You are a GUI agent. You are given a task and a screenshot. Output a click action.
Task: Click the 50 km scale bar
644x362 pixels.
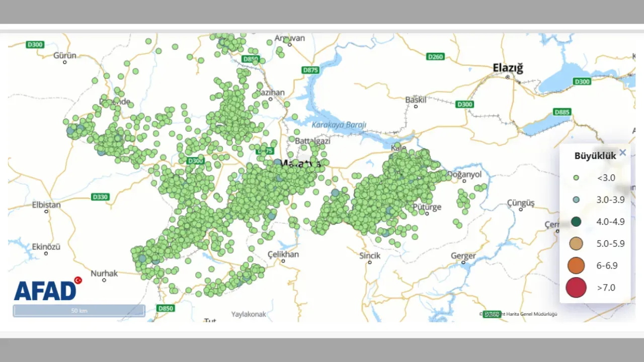(x=79, y=311)
